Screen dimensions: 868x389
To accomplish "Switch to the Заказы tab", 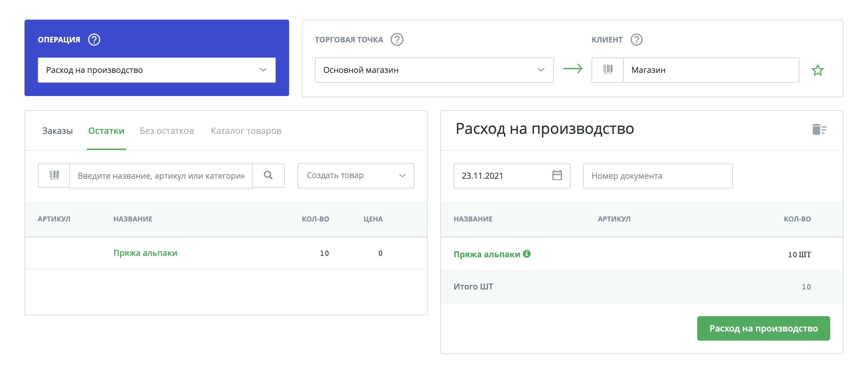I will coord(57,131).
